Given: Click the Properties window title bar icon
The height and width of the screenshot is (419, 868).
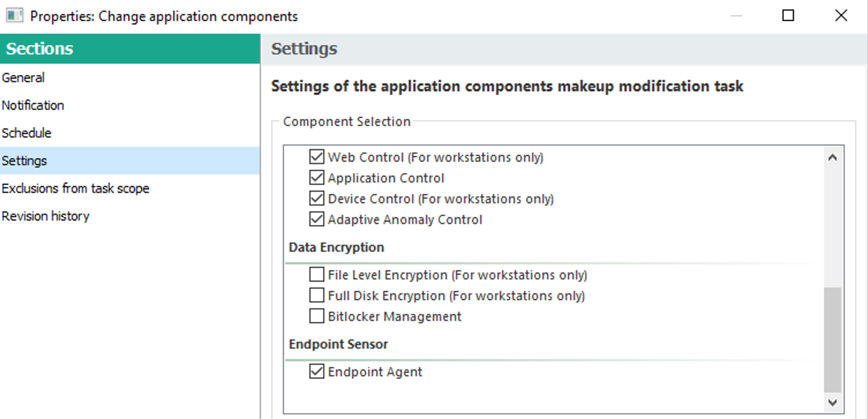Looking at the screenshot, I should point(14,16).
